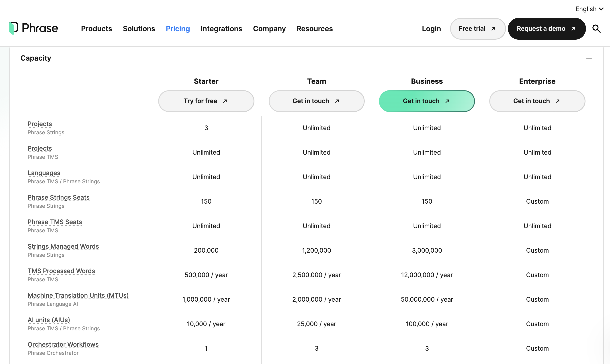Screen dimensions: 610x364
Task: Click Business value 50,000,000 / year
Action: pyautogui.click(x=427, y=299)
